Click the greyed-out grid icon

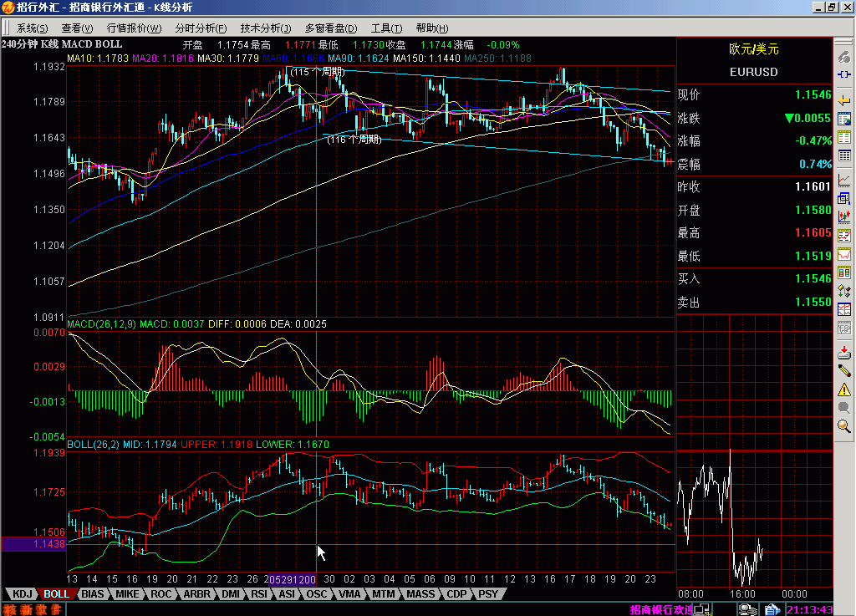(x=844, y=328)
